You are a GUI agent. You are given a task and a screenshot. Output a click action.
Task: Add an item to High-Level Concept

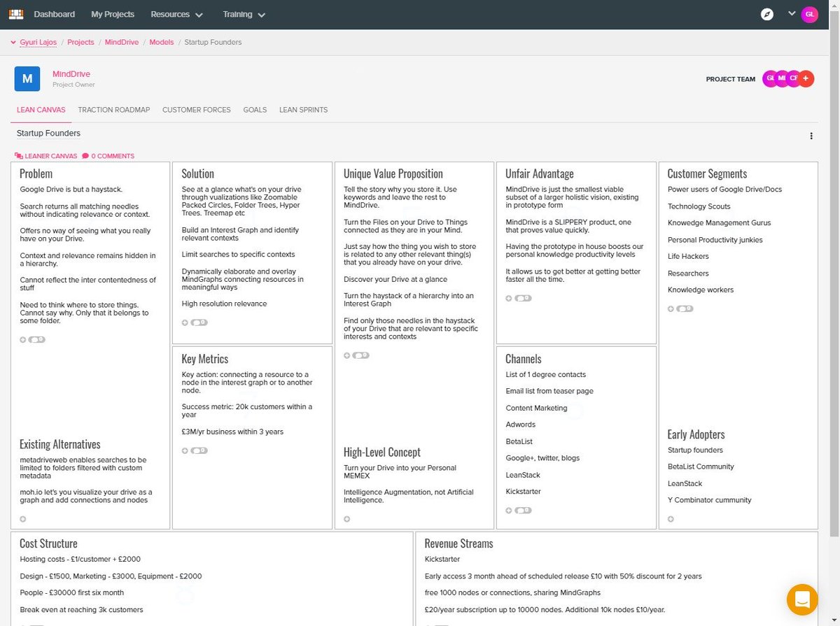(x=347, y=520)
